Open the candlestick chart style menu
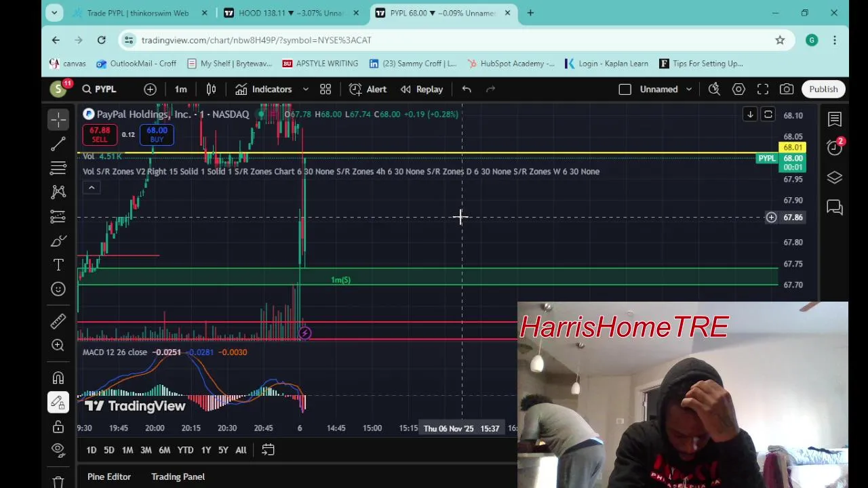 [211, 89]
